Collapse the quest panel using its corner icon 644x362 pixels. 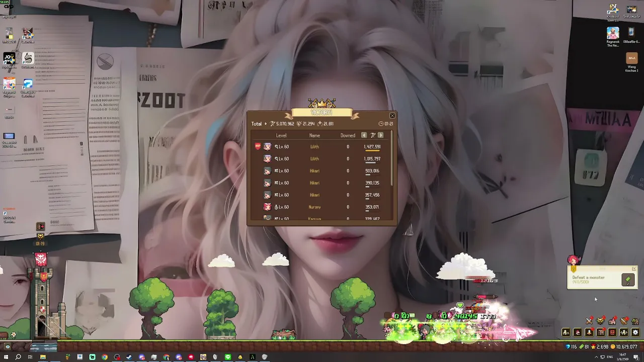(x=634, y=269)
